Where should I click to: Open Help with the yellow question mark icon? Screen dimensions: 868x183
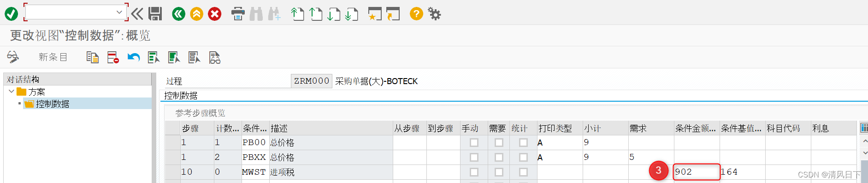[416, 14]
